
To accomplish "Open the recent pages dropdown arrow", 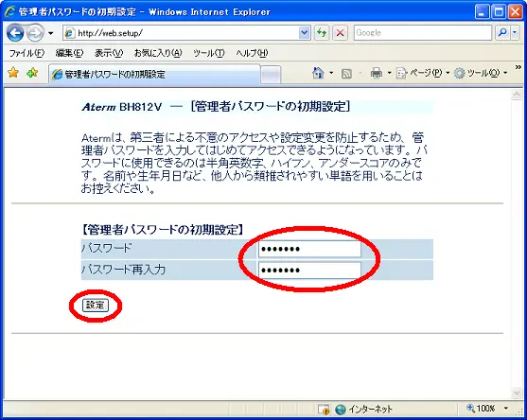I will (51, 33).
